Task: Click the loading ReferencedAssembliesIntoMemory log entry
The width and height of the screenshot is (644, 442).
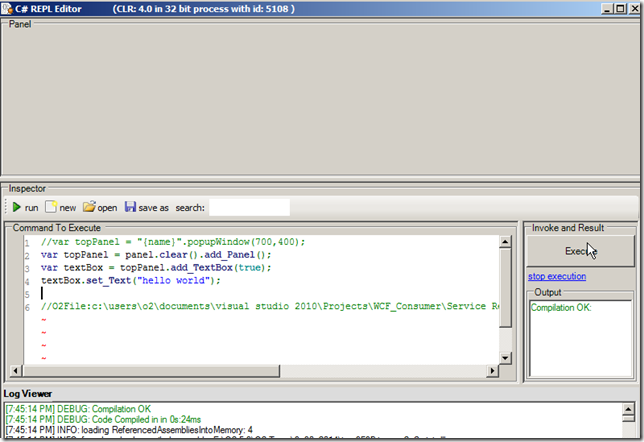Action: pos(129,430)
